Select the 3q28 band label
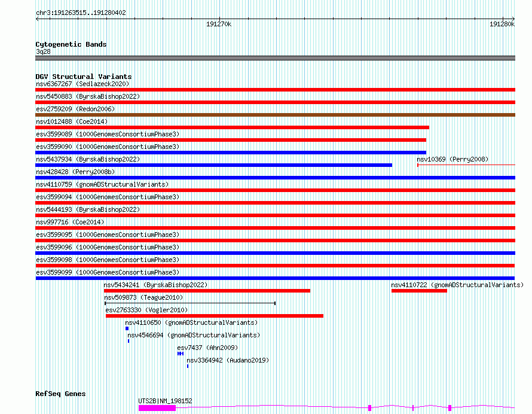Image resolution: width=532 pixels, height=414 pixels. (43, 51)
